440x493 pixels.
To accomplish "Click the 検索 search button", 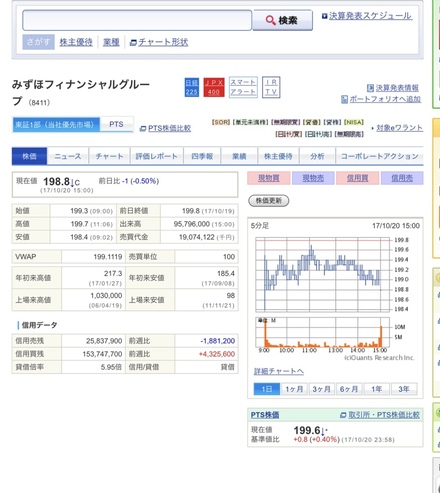I will [x=282, y=20].
